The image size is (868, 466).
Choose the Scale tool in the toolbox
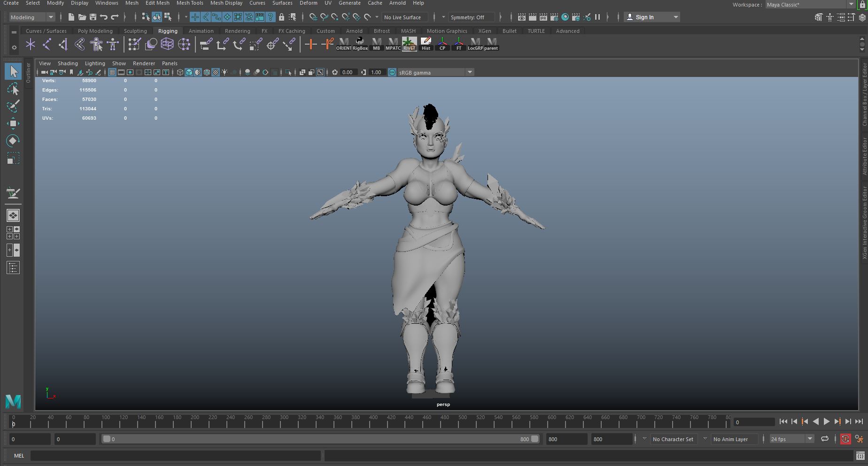pyautogui.click(x=13, y=158)
